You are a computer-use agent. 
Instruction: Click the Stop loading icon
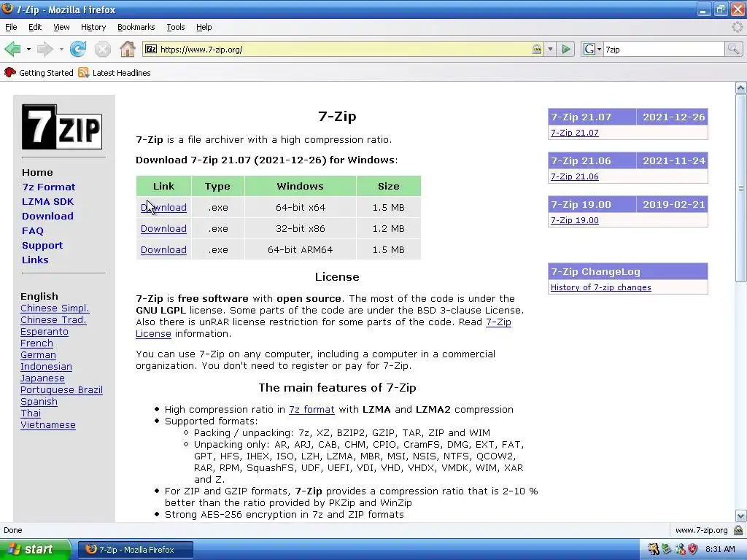point(102,49)
